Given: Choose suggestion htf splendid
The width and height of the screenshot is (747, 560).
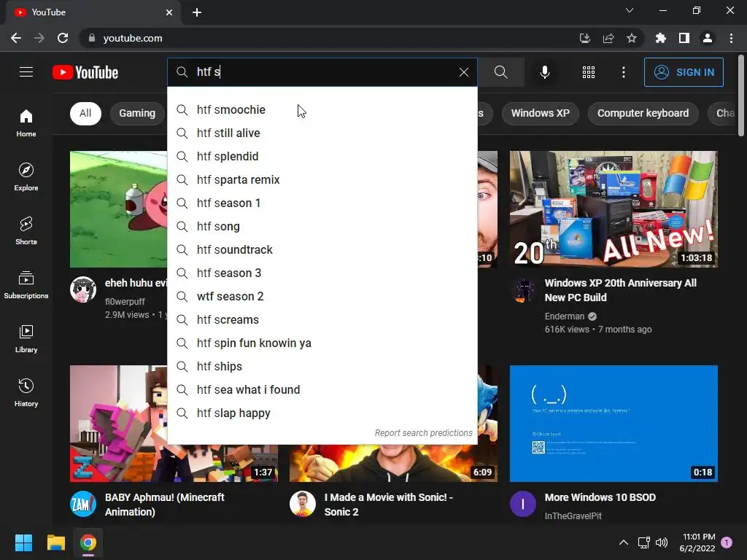Looking at the screenshot, I should click(322, 156).
